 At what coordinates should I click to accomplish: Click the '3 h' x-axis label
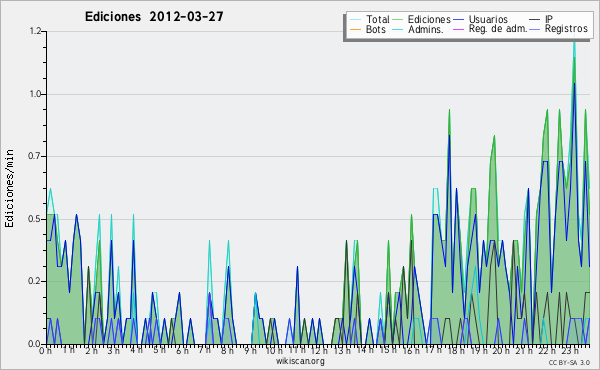pos(114,351)
